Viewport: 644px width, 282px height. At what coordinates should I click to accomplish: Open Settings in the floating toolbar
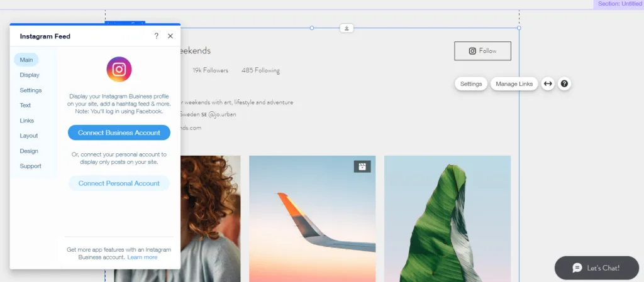pyautogui.click(x=471, y=84)
